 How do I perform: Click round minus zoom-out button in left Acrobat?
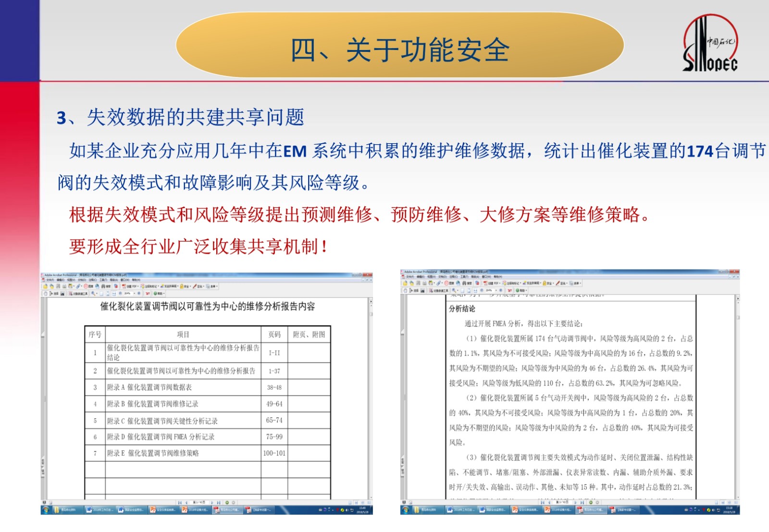pyautogui.click(x=120, y=293)
